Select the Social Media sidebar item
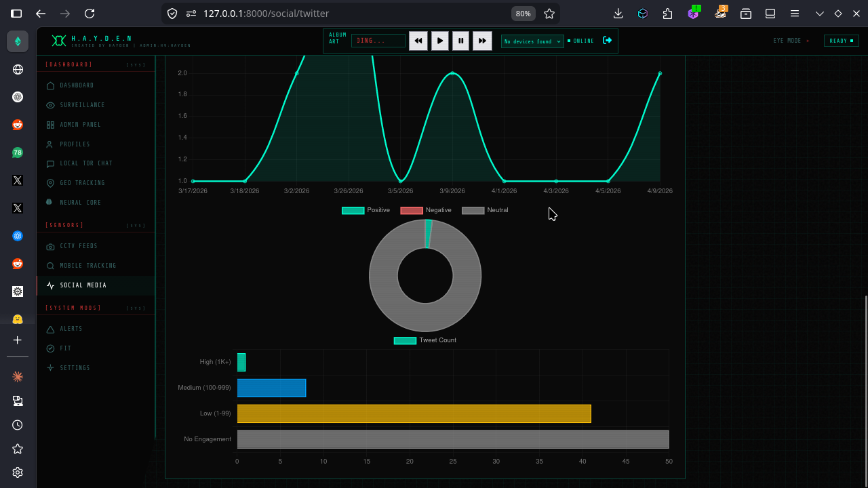The width and height of the screenshot is (868, 488). (96, 285)
